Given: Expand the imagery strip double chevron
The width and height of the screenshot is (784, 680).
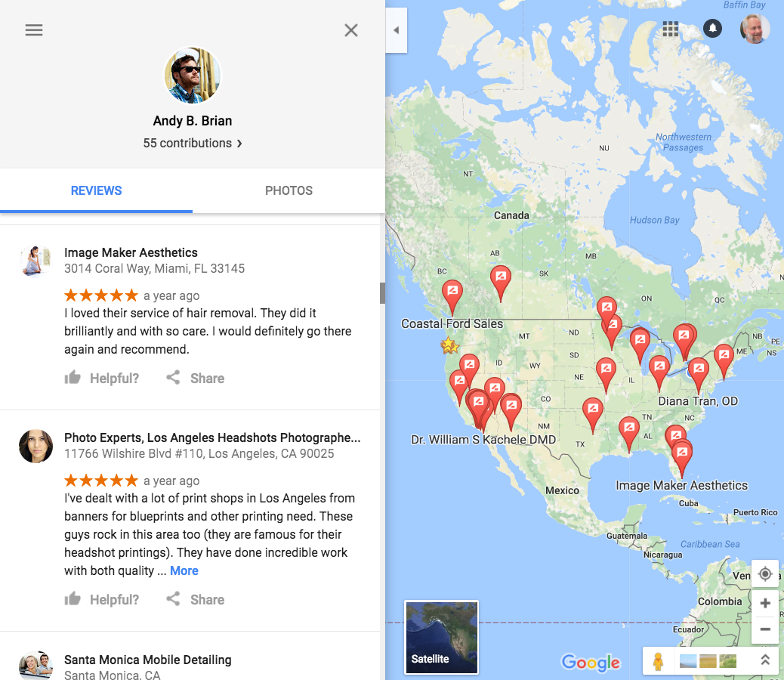Looking at the screenshot, I should click(x=764, y=660).
